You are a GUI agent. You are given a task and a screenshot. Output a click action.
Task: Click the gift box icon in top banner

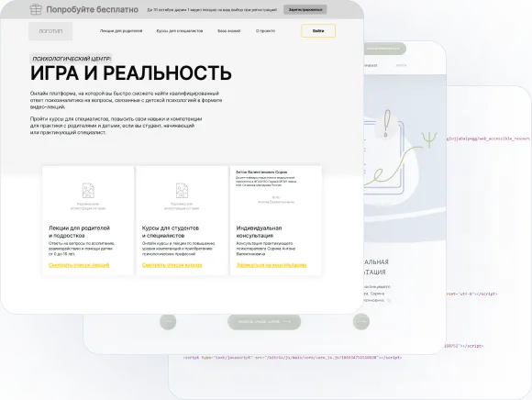click(36, 9)
